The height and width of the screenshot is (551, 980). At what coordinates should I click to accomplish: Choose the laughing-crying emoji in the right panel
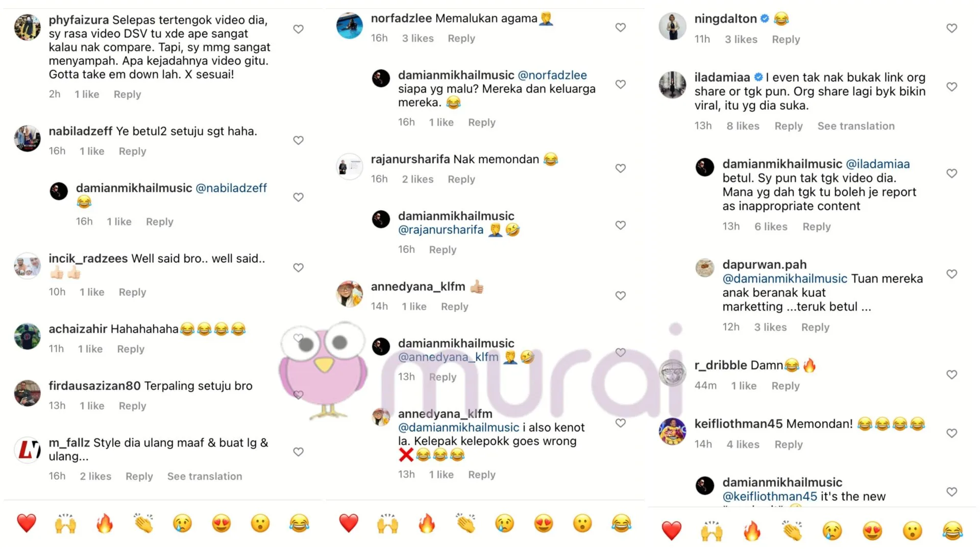[x=952, y=531]
